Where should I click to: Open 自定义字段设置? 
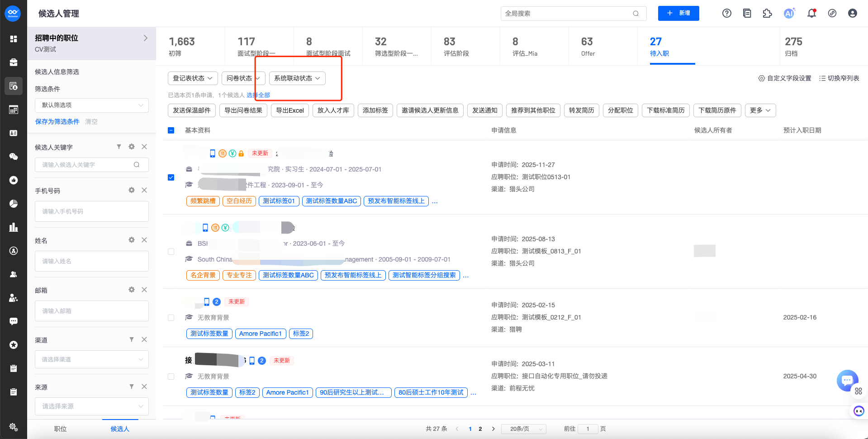[785, 78]
